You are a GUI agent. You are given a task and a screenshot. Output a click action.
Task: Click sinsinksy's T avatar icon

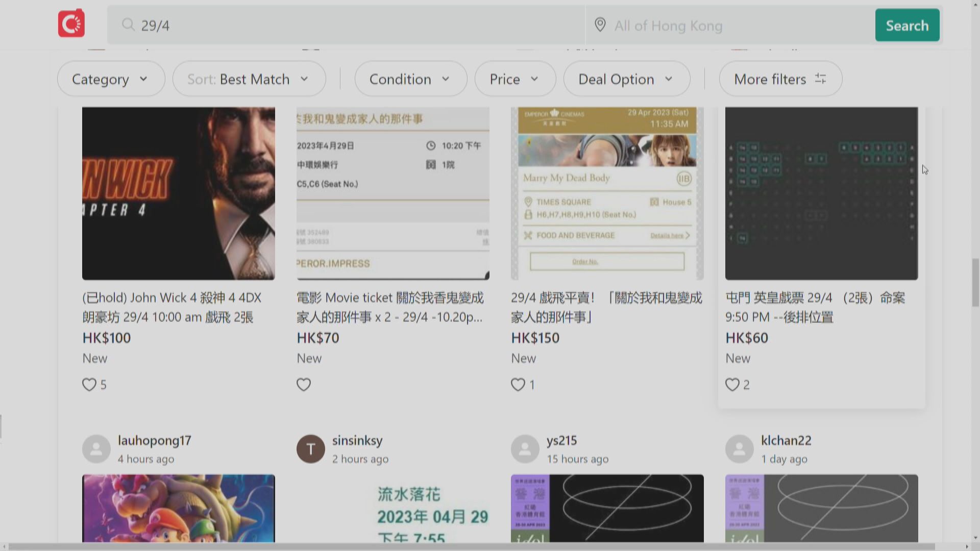click(310, 448)
